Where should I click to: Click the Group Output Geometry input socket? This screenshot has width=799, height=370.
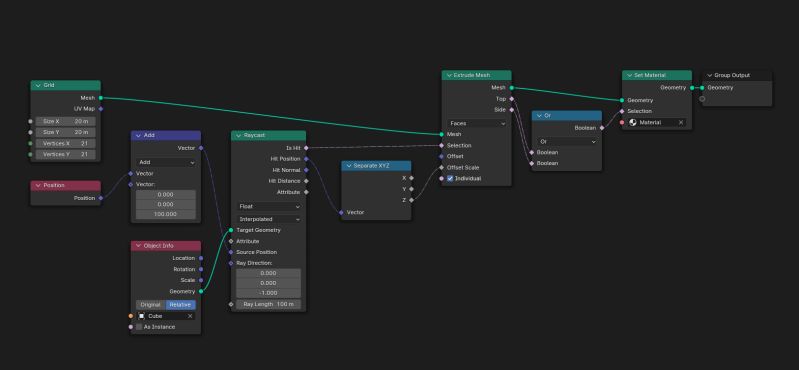pos(702,88)
